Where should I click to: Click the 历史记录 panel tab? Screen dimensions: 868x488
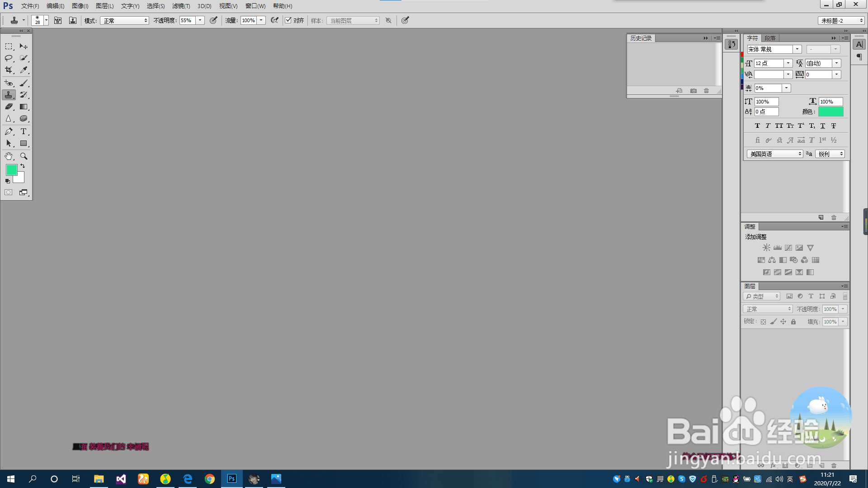point(641,38)
